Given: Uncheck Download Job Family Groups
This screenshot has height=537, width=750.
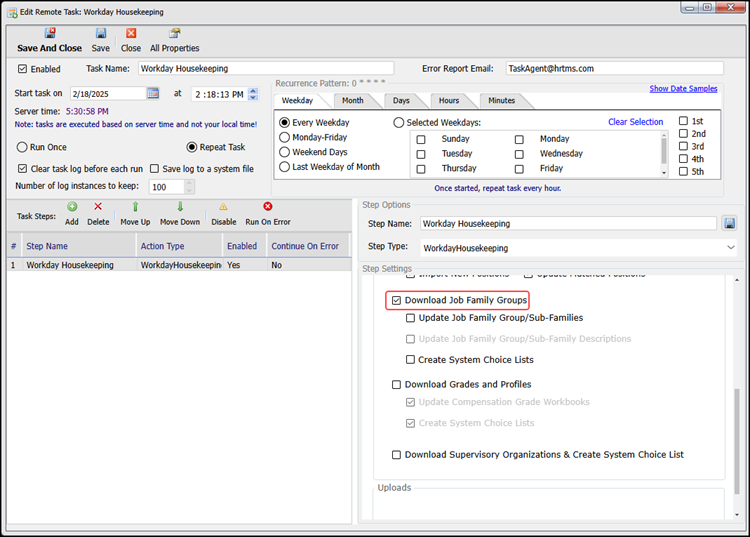Looking at the screenshot, I should click(x=396, y=300).
